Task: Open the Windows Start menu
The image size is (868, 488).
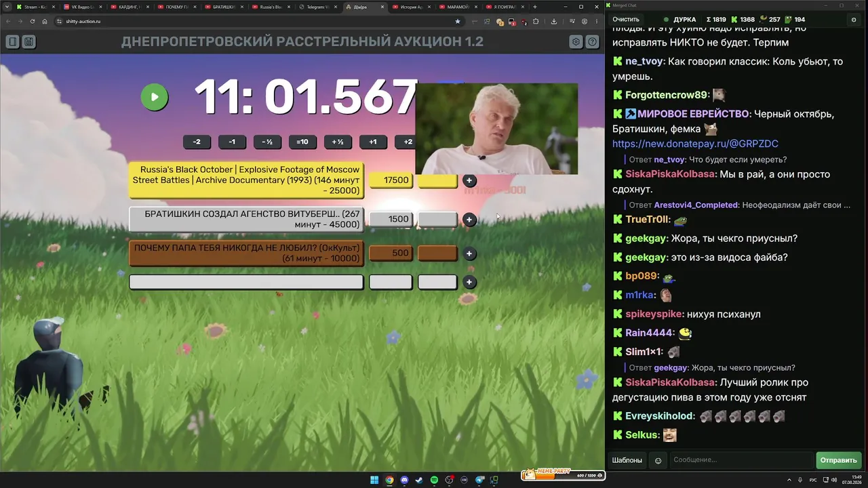Action: 374,481
